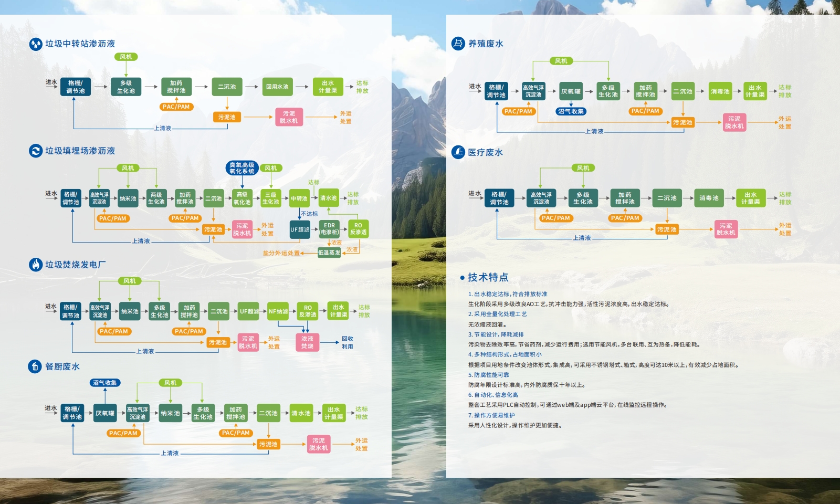Viewport: 840px width, 504px height.
Task: Select the livestock icon next to 养殖废水
Action: (x=458, y=44)
